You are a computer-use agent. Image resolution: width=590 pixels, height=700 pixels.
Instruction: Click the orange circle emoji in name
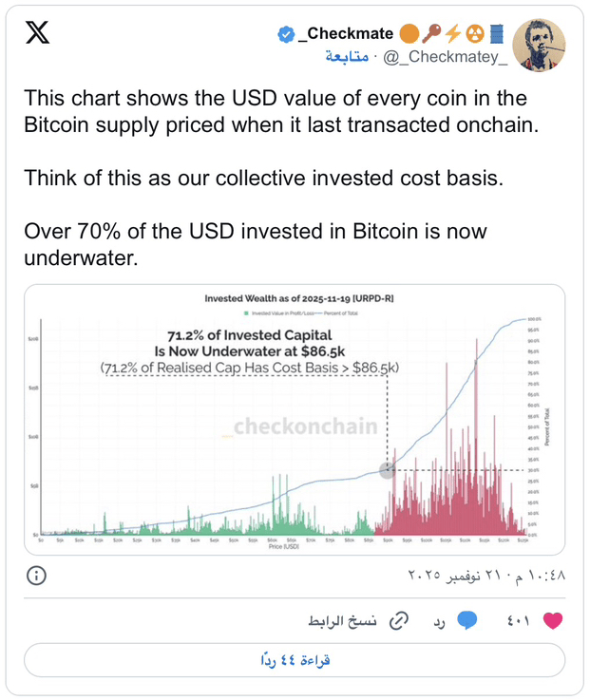(409, 33)
